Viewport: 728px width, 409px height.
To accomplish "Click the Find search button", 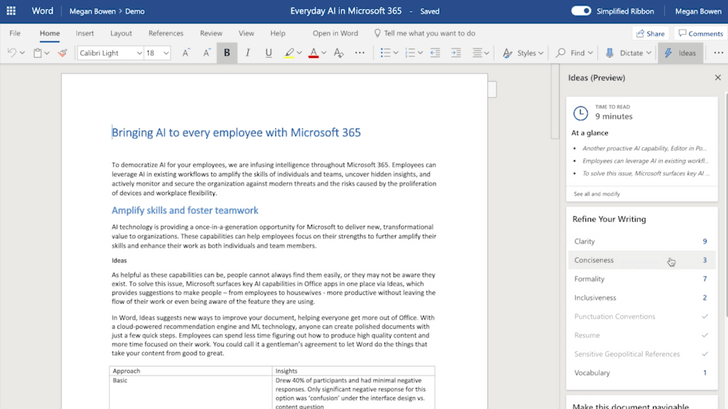I will click(x=571, y=53).
